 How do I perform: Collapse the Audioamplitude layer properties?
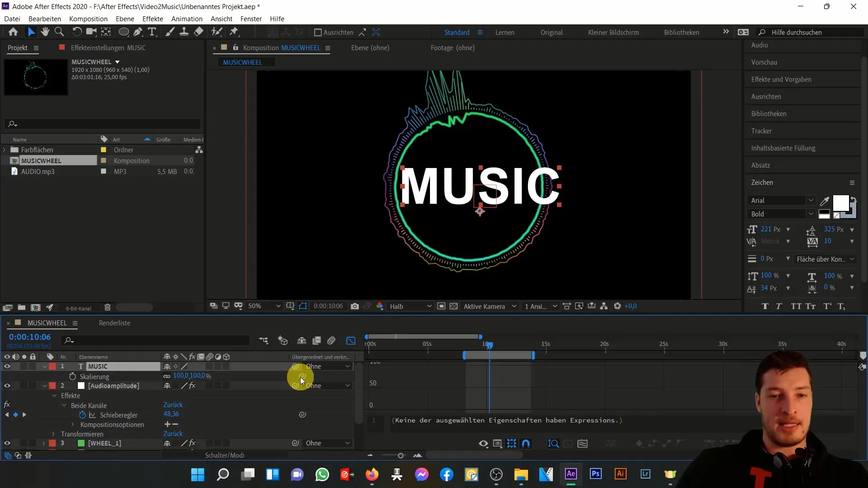click(x=45, y=386)
